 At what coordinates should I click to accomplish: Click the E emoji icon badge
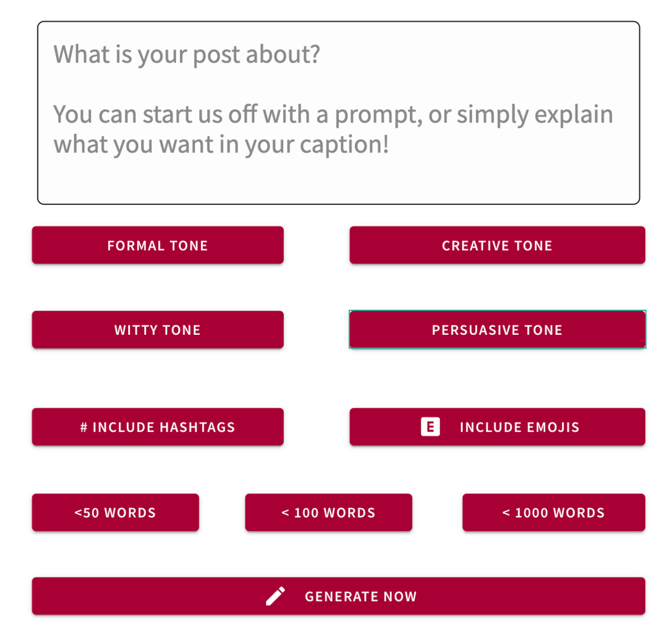[430, 427]
